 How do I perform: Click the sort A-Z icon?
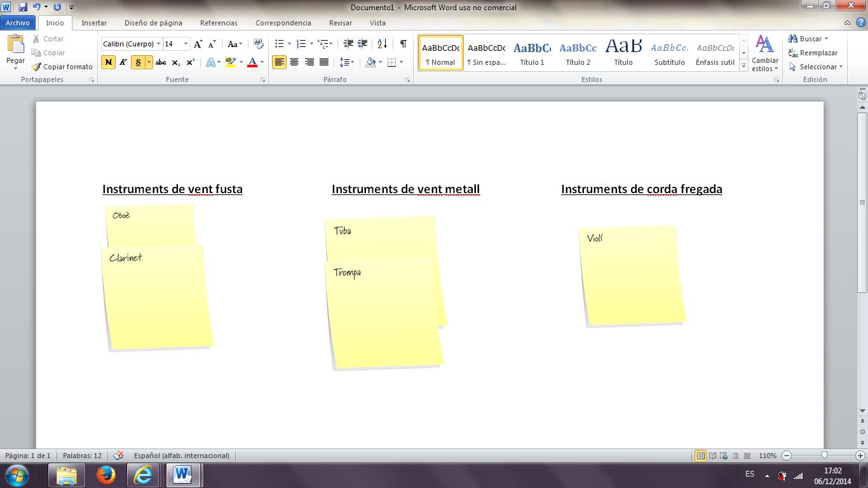(382, 44)
